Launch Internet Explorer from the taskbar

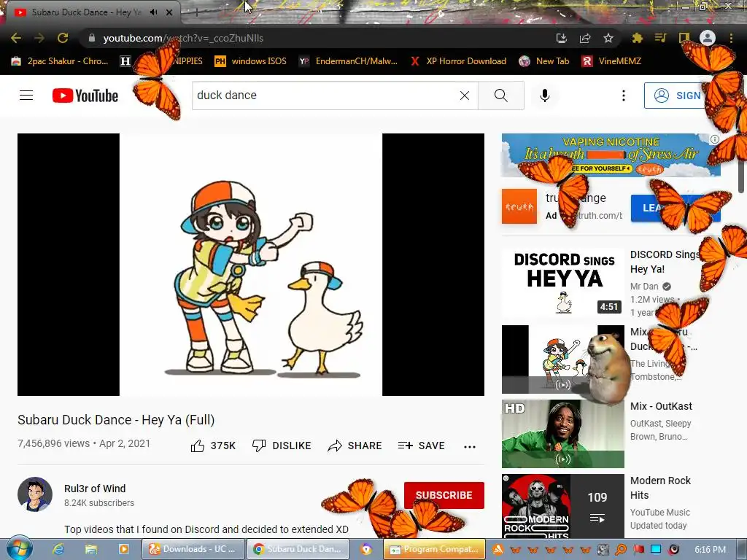pyautogui.click(x=58, y=549)
